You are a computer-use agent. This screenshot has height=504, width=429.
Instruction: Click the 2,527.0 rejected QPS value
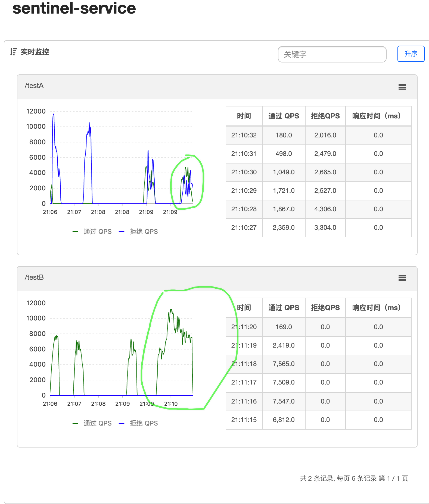pyautogui.click(x=325, y=191)
